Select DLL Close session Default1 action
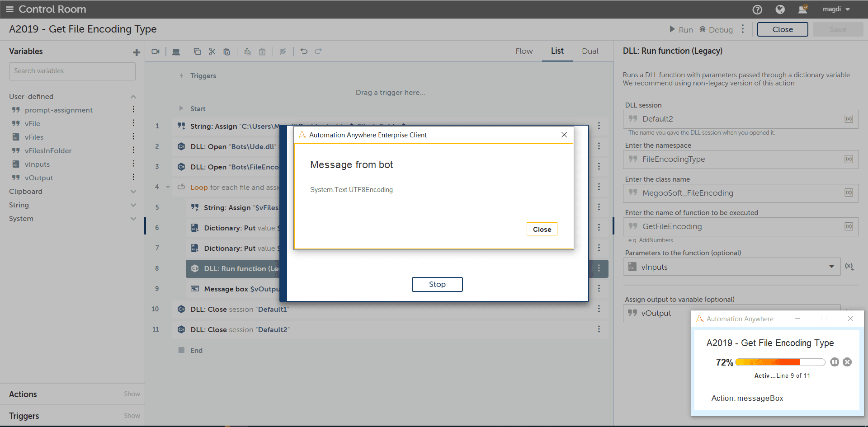Screen dimensions: 868x427 pos(390,309)
